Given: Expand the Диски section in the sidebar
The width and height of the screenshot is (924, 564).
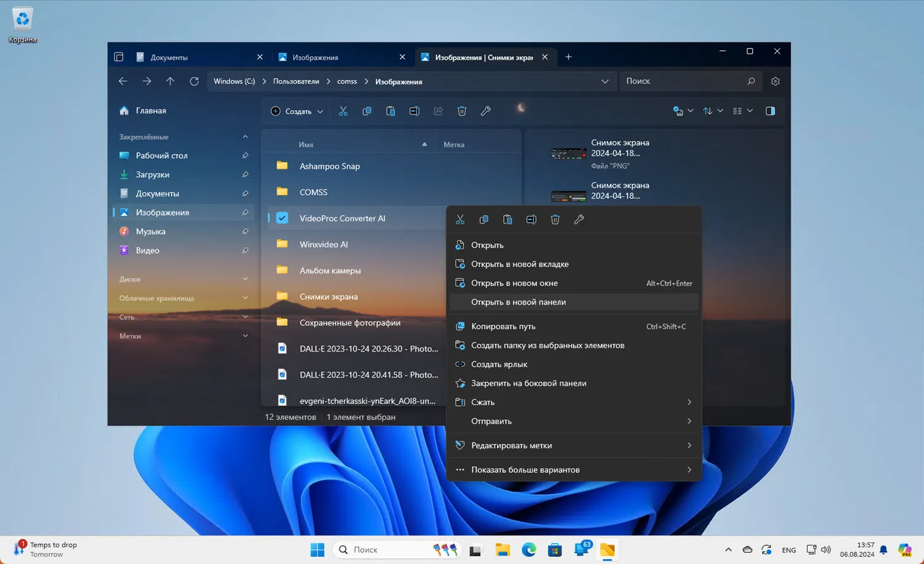Looking at the screenshot, I should [245, 279].
